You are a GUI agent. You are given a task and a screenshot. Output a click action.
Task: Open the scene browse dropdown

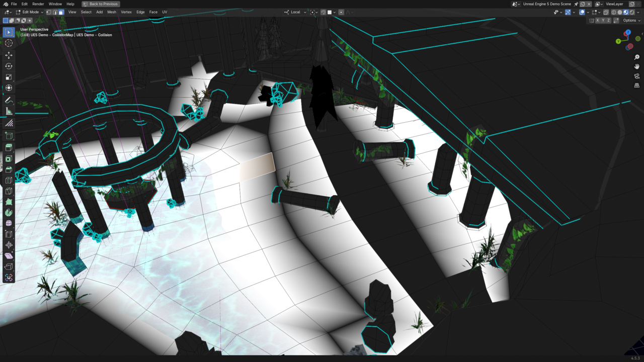click(x=515, y=4)
